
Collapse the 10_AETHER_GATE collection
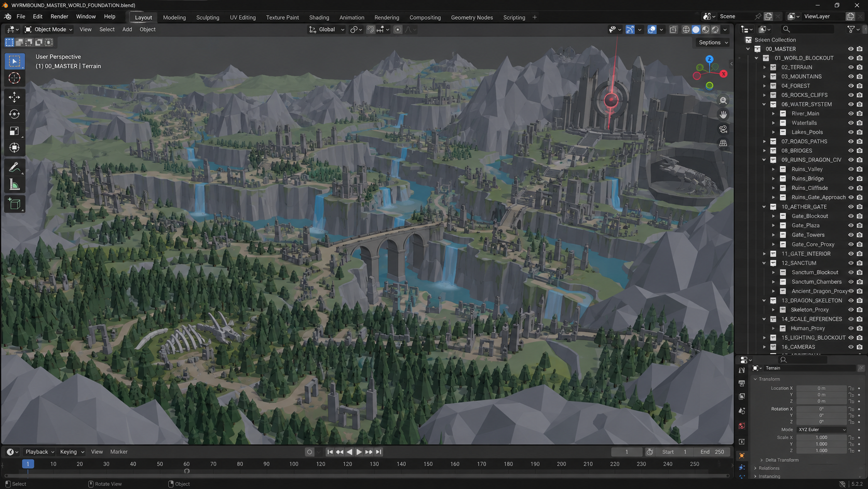(764, 207)
